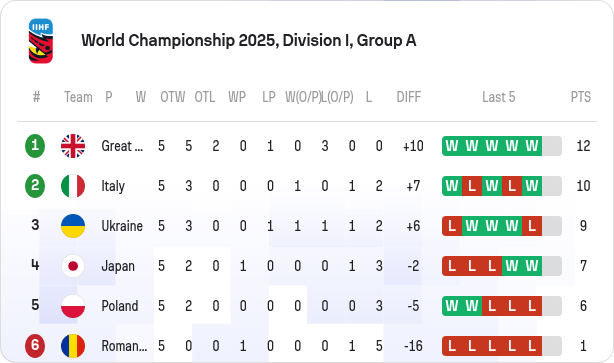Select the Italy flag icon

[x=73, y=186]
